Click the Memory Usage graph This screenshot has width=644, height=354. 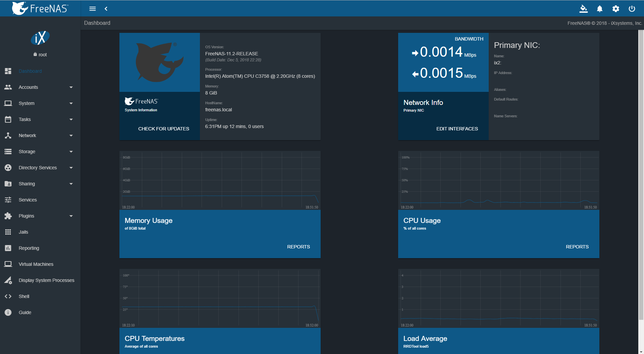[x=220, y=180]
